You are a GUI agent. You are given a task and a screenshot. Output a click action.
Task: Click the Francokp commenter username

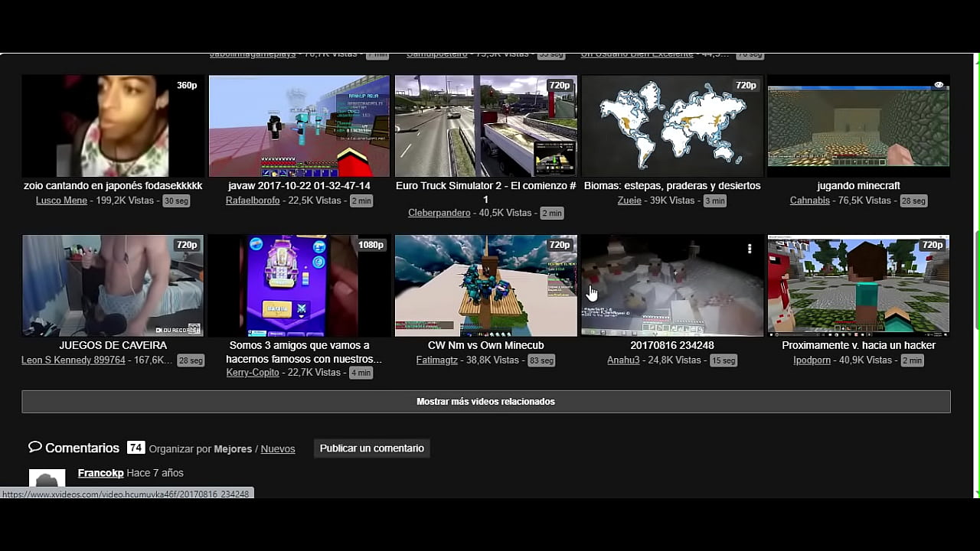click(100, 473)
